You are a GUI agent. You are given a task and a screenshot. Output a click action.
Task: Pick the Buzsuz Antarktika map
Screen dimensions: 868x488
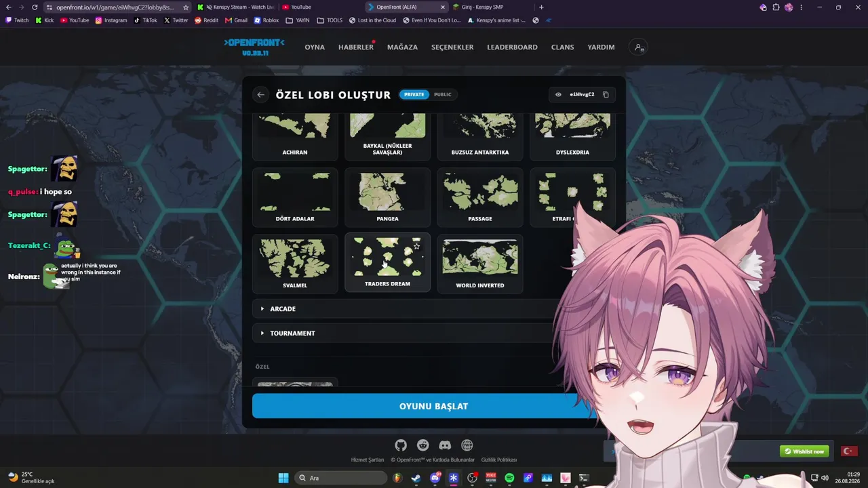pos(480,138)
